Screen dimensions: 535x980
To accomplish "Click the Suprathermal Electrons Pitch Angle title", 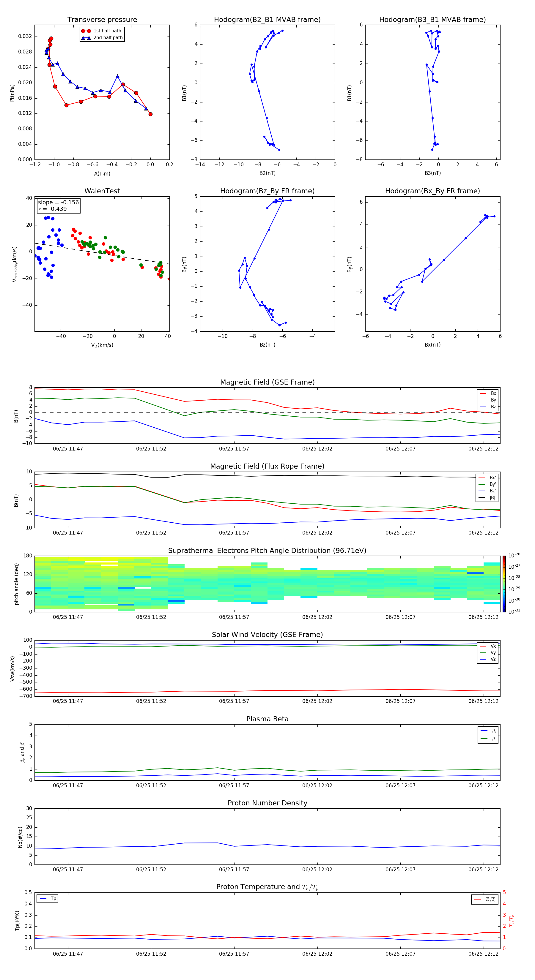I will point(267,551).
